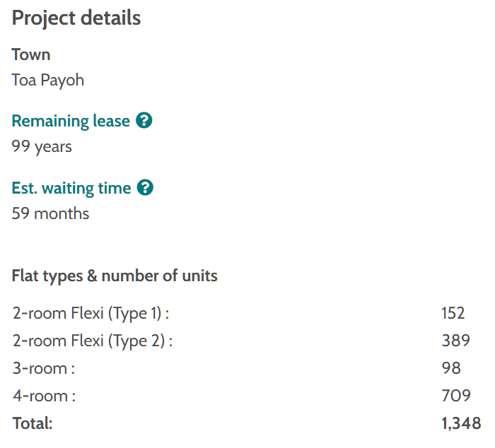This screenshot has width=495, height=448.
Task: Select the "2-room Flexi (Type 2)" row label
Action: point(93,341)
